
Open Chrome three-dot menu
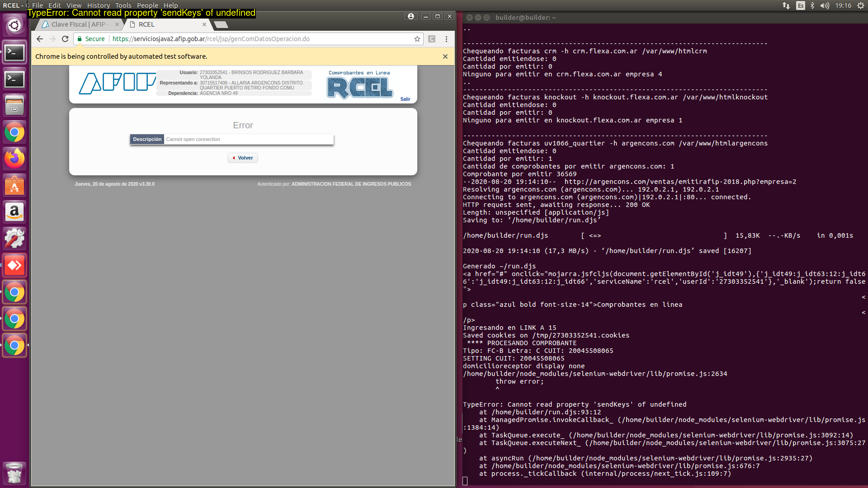446,39
